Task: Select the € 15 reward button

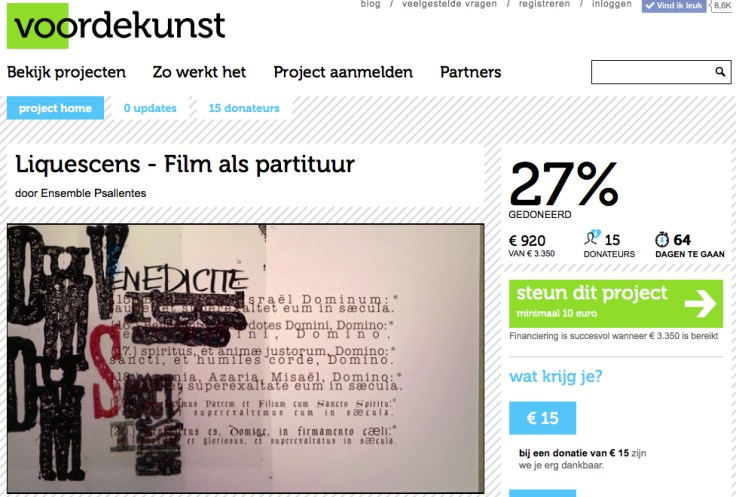Action: pos(543,418)
